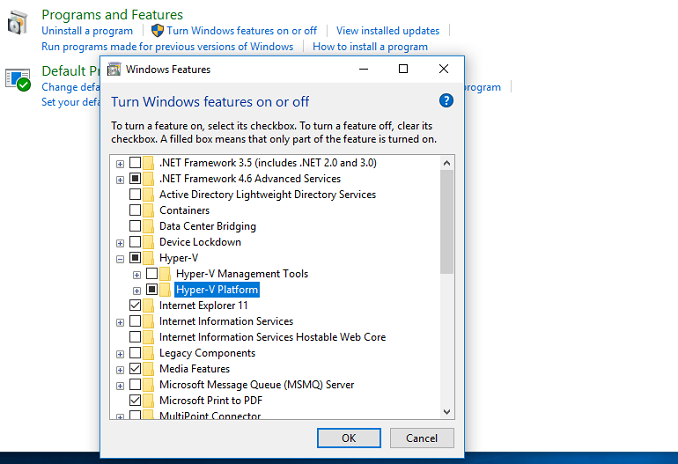Click the Default Programs icon
This screenshot has height=464, width=678.
pos(18,80)
